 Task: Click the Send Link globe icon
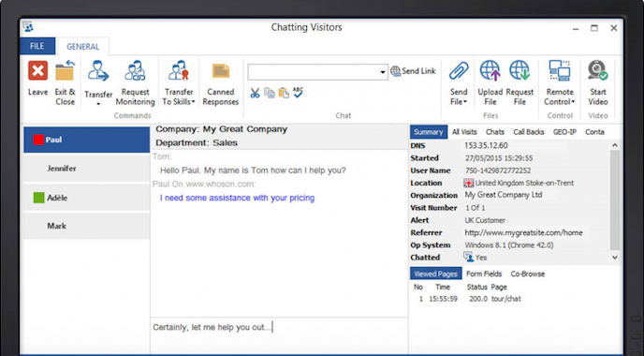[395, 71]
